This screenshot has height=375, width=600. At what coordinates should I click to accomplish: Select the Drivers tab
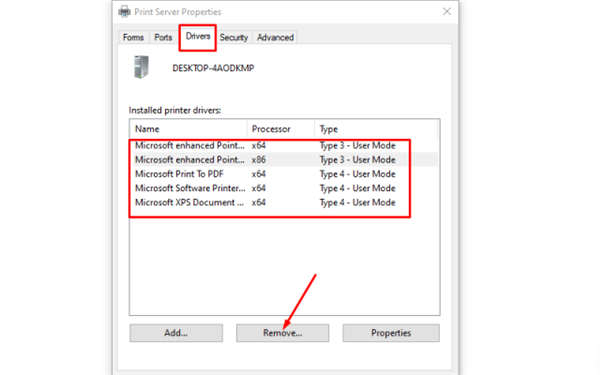coord(198,37)
